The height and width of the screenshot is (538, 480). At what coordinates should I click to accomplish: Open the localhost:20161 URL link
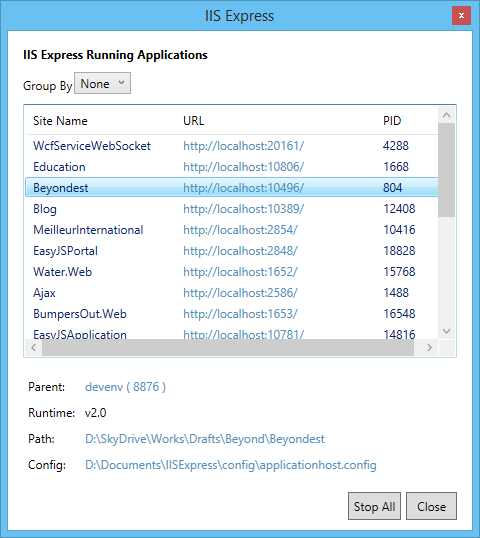point(243,146)
